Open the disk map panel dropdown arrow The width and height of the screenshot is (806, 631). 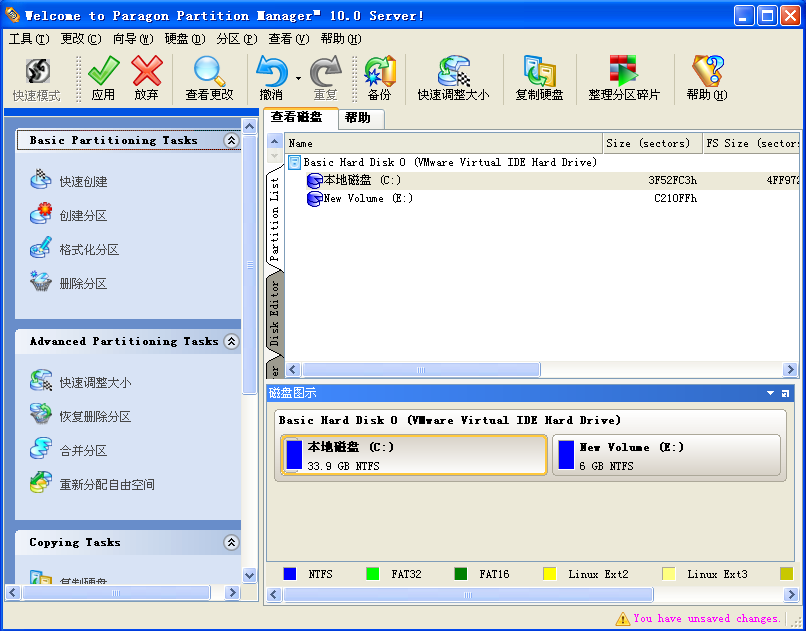point(770,393)
